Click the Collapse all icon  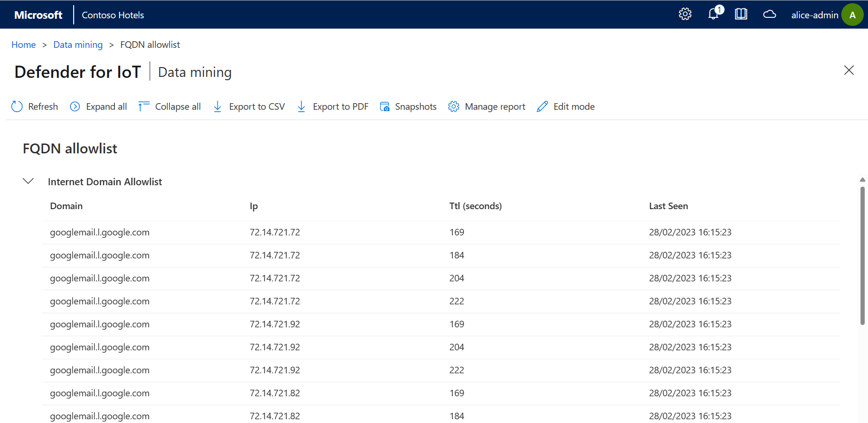coord(144,106)
